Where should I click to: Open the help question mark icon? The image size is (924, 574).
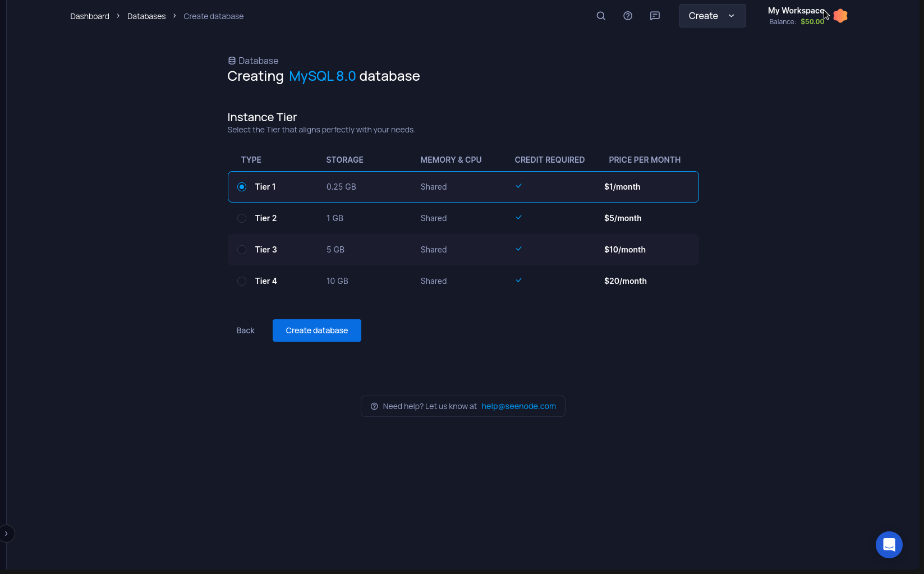point(628,16)
